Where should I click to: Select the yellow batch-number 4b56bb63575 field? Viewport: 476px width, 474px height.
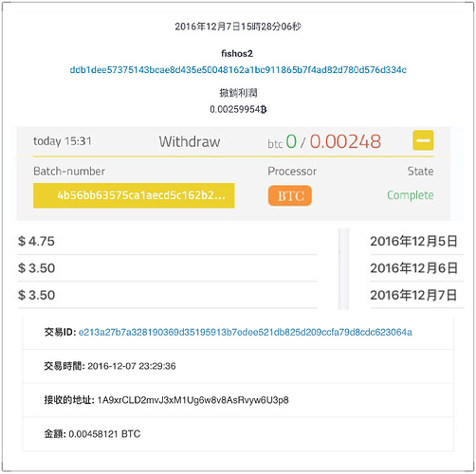point(134,195)
